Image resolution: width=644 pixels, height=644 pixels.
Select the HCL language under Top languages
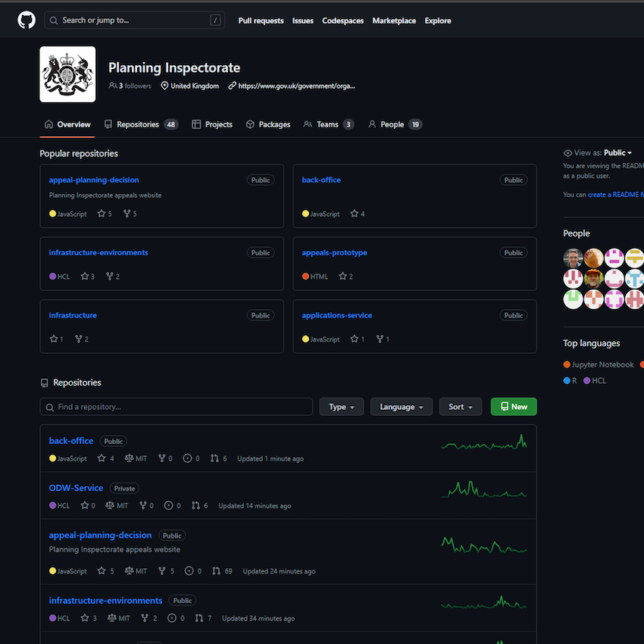pos(595,381)
